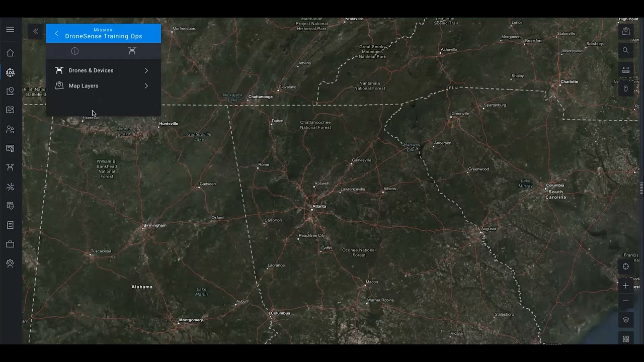The width and height of the screenshot is (644, 362).
Task: Click the Statesboro city label on map
Action: (x=504, y=314)
